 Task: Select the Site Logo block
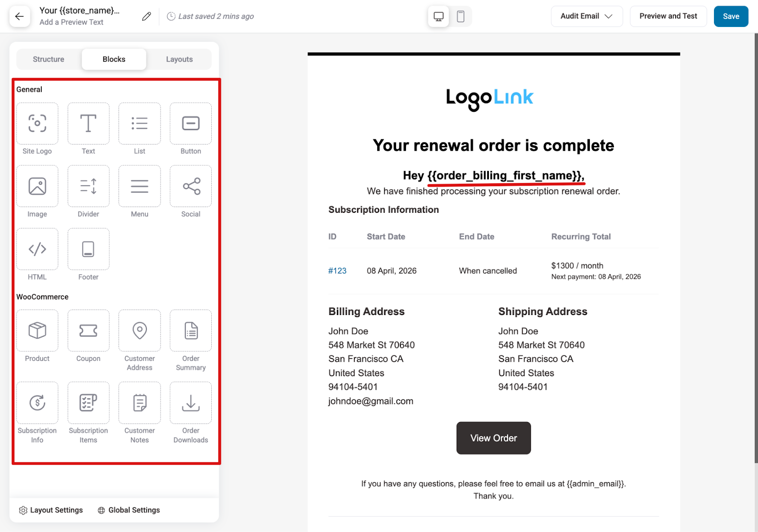[x=37, y=123]
